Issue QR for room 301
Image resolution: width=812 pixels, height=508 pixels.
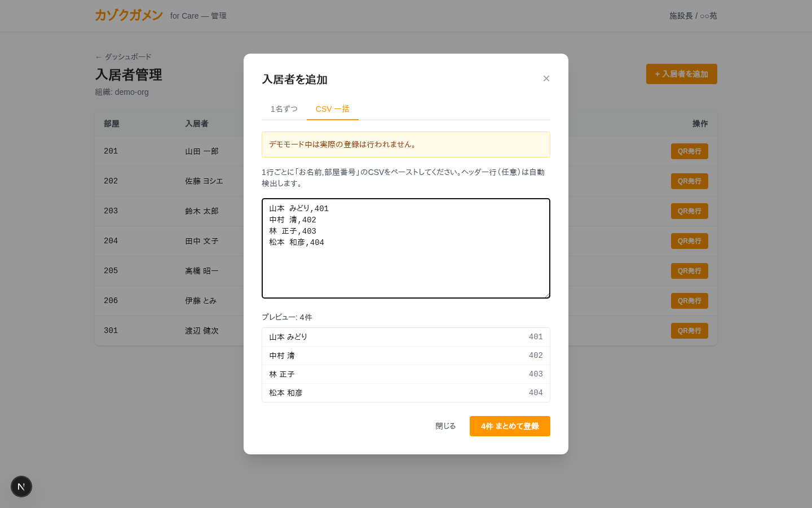690,331
